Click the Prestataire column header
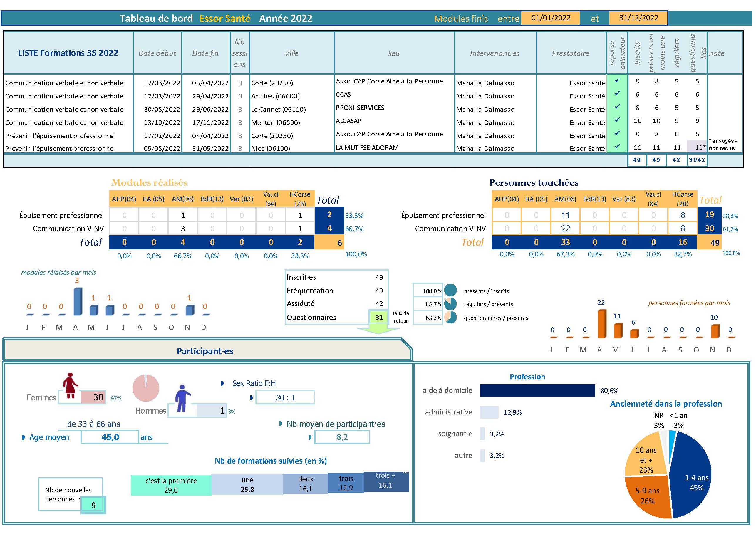Viewport: 756px width, 544px height. 571,53
